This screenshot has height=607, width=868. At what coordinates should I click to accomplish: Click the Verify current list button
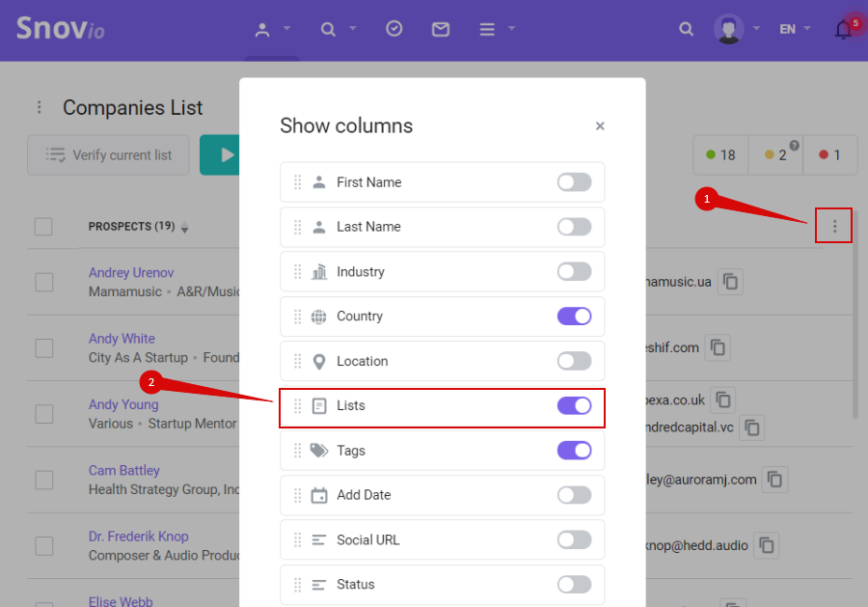pyautogui.click(x=108, y=155)
